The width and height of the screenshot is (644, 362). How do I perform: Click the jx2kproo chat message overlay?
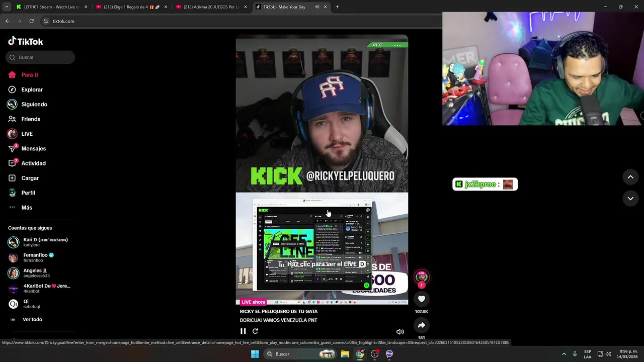tap(485, 185)
